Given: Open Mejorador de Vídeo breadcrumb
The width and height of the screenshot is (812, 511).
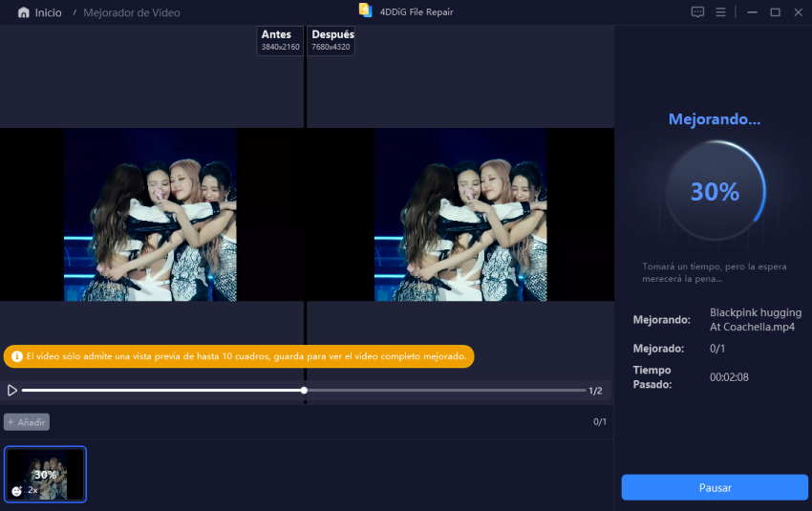Looking at the screenshot, I should [x=132, y=12].
